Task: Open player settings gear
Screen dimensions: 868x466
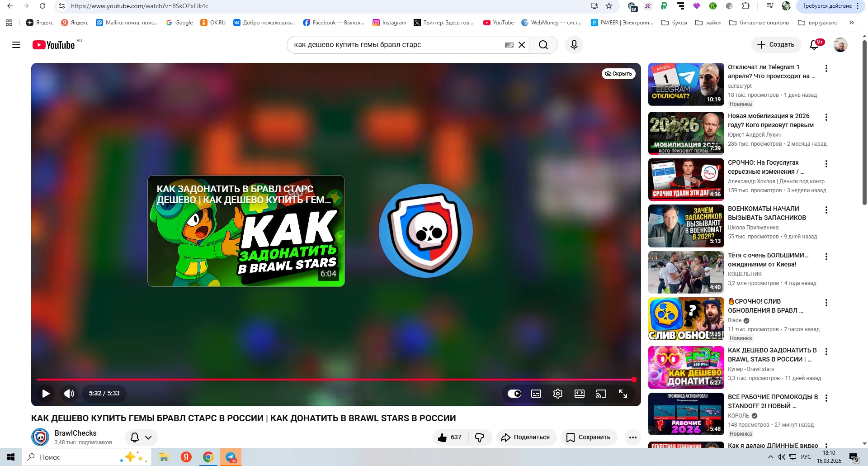Action: click(558, 394)
